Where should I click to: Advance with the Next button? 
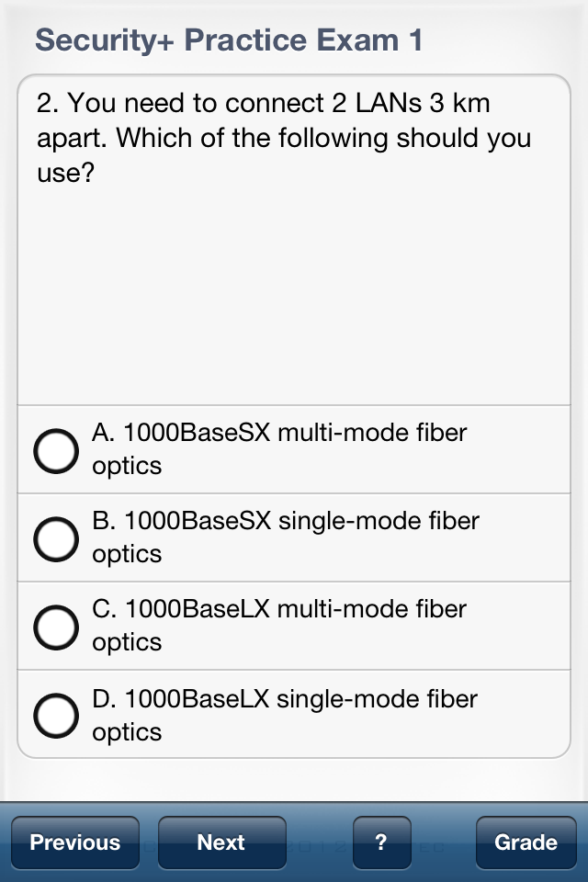coord(221,842)
